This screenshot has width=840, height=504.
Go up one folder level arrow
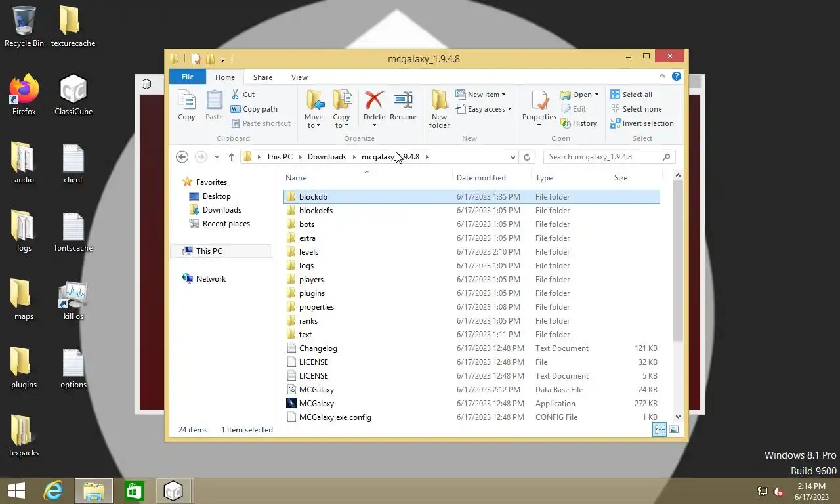pos(232,157)
